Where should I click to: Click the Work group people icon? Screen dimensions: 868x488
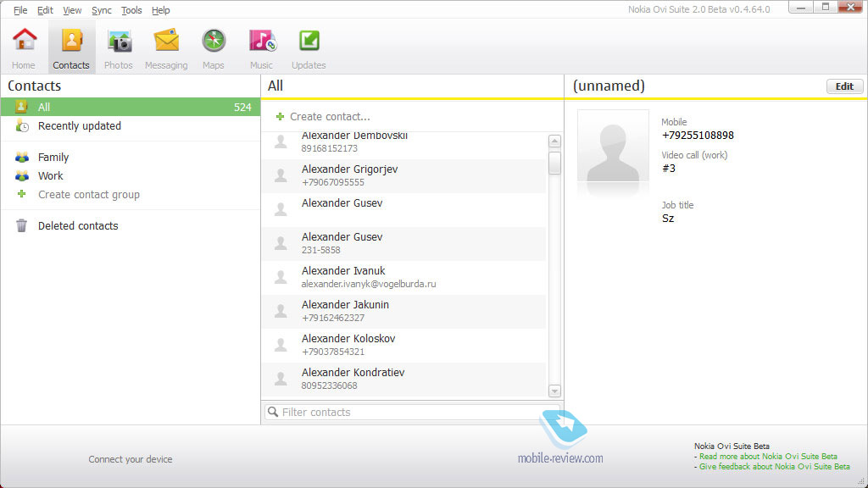point(22,176)
